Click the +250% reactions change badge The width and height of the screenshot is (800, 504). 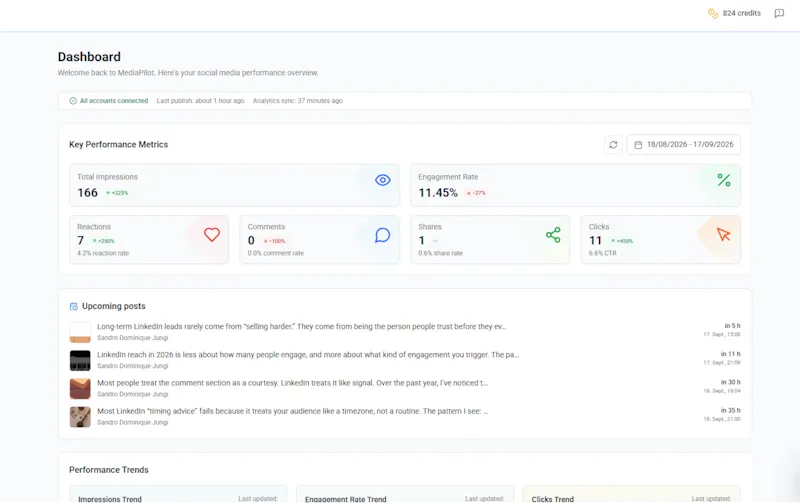click(103, 241)
